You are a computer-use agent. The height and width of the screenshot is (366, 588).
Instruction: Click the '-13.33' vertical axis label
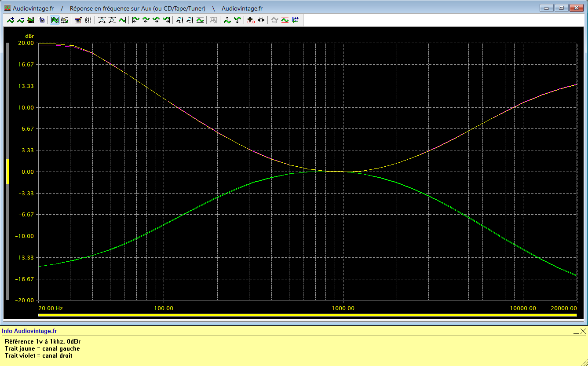coord(25,258)
